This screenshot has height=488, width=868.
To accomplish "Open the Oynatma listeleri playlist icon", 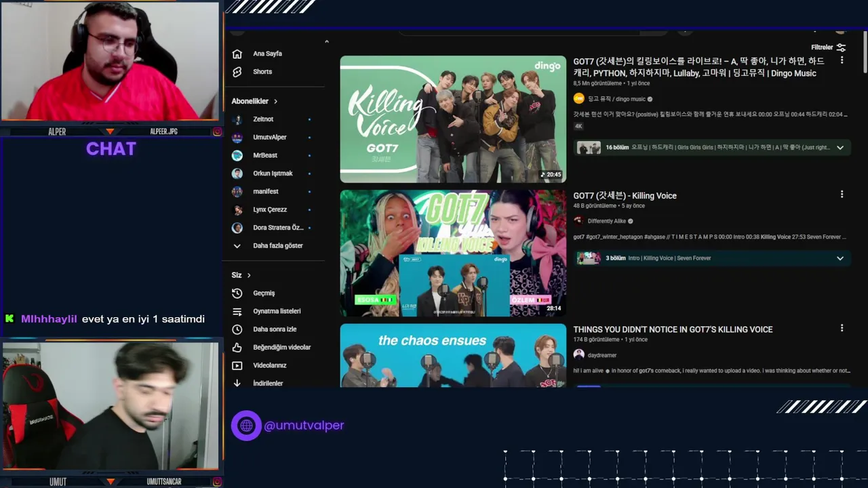I will coord(237,311).
